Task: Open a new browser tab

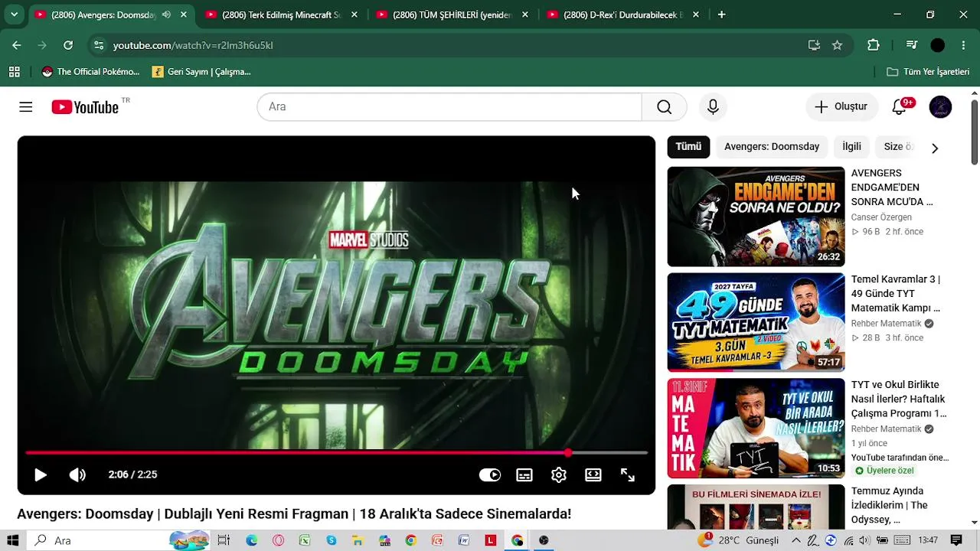Action: [x=721, y=15]
